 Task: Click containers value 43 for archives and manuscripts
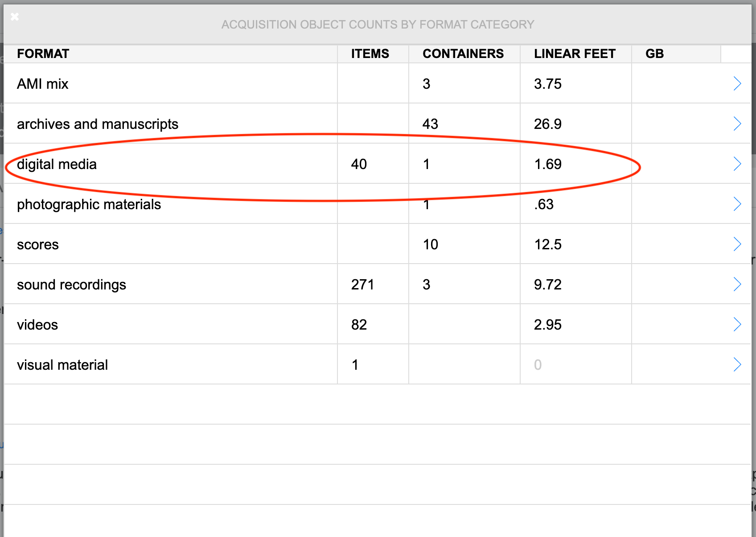coord(430,124)
